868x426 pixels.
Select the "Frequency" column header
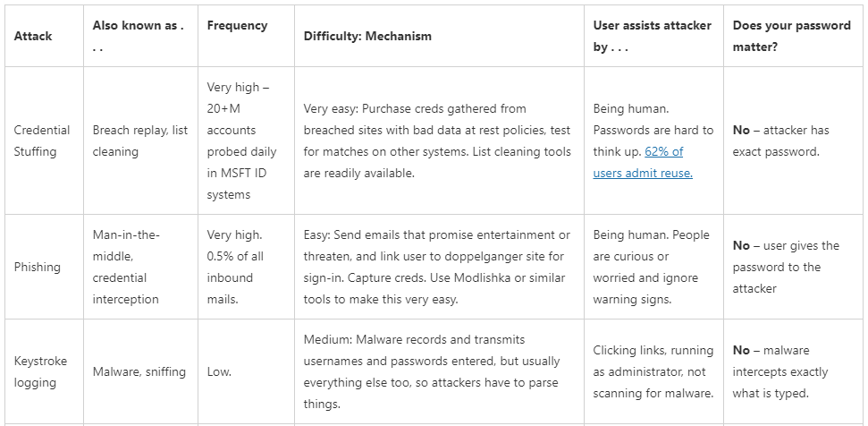coord(237,25)
